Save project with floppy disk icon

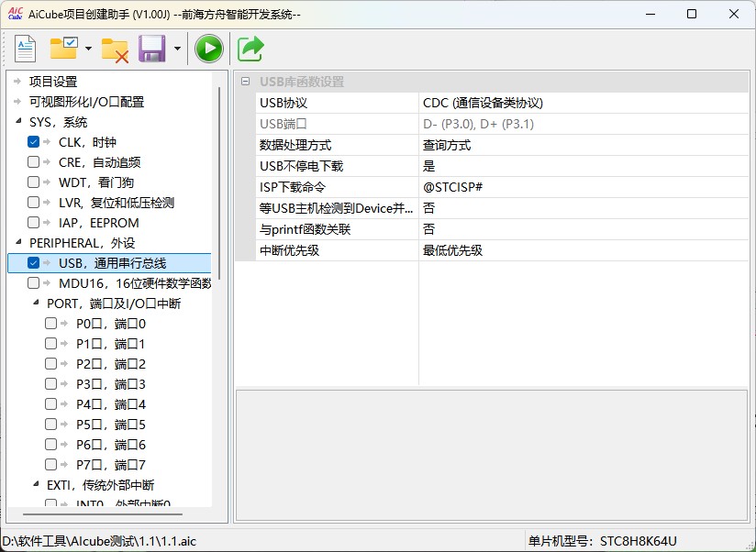tap(152, 49)
